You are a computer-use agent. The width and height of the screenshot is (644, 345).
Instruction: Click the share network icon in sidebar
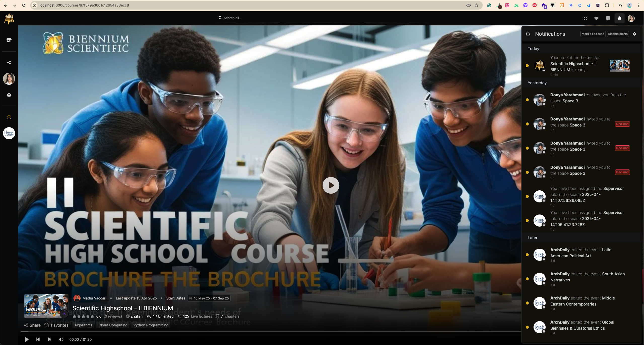9,63
